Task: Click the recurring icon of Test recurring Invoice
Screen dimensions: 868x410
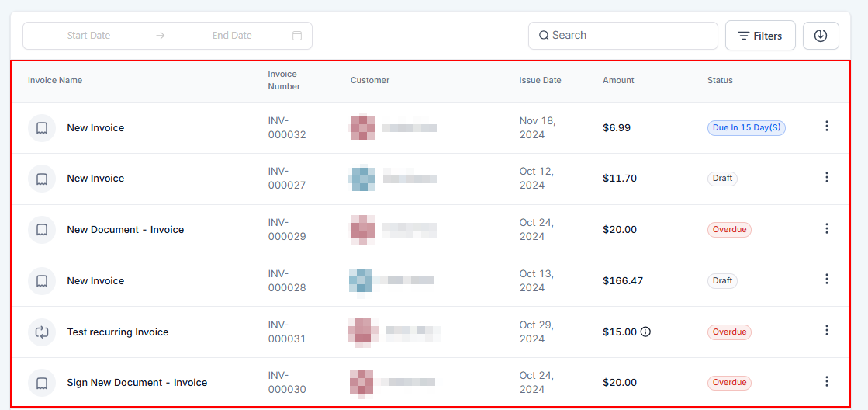Action: click(x=42, y=332)
